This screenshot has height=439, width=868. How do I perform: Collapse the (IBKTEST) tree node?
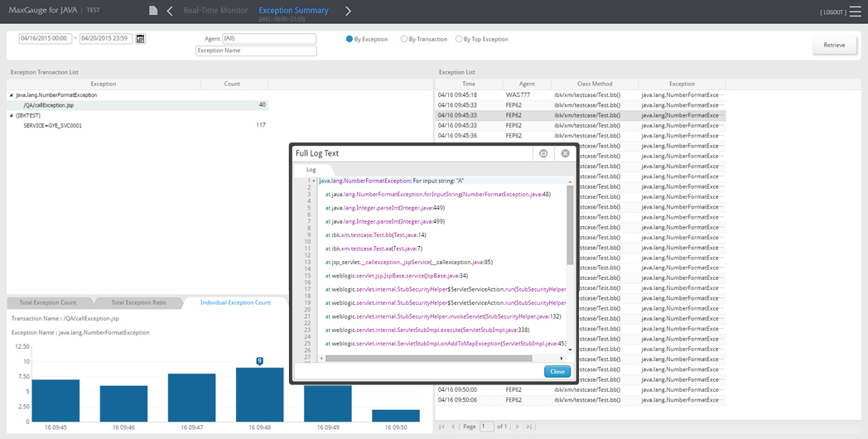[12, 116]
